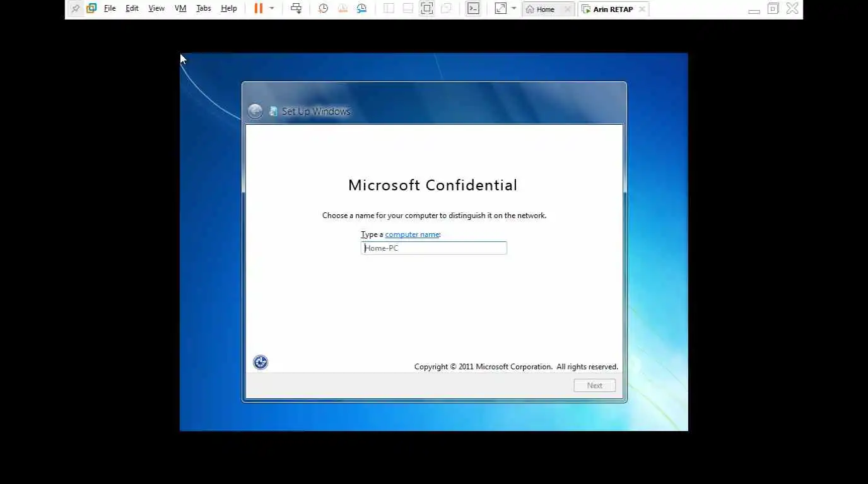Minimize the VMware window
868x484 pixels.
[x=754, y=10]
